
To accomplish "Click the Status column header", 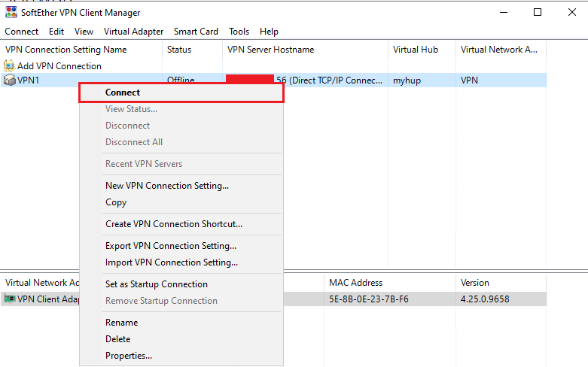I will pyautogui.click(x=193, y=50).
